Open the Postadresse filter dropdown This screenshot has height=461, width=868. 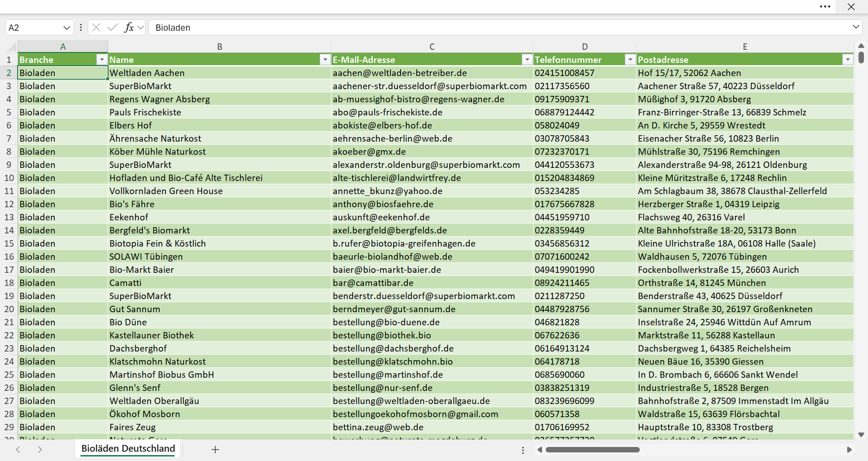(848, 60)
